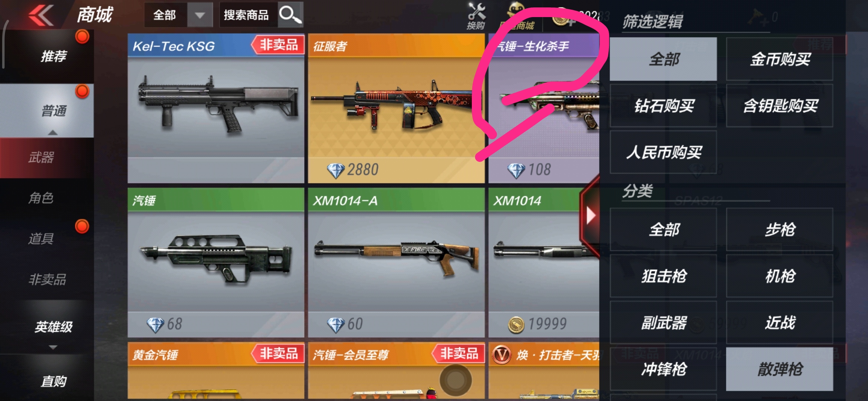Choose 狙击枪 category button
This screenshot has width=868, height=401.
coord(663,276)
